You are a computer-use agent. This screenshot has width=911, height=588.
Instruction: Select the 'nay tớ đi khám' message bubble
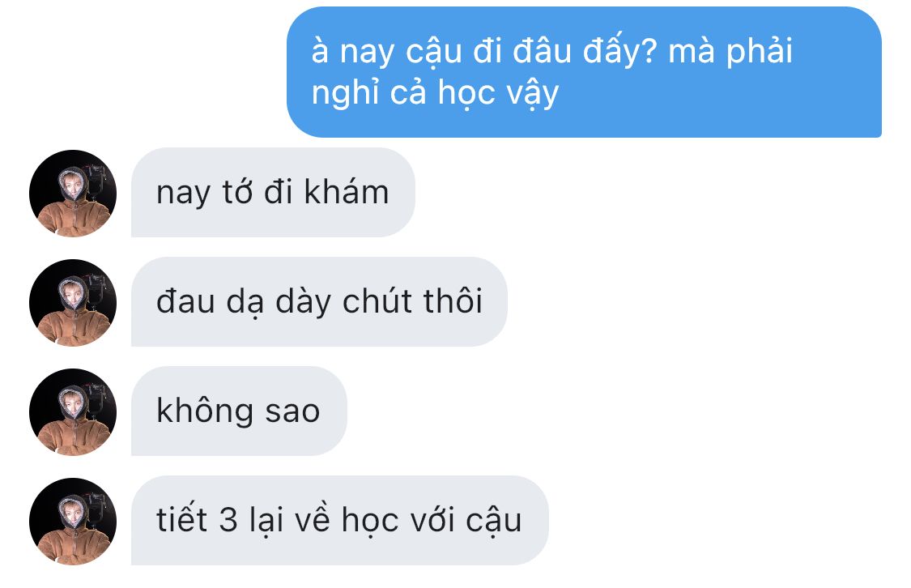click(x=273, y=192)
